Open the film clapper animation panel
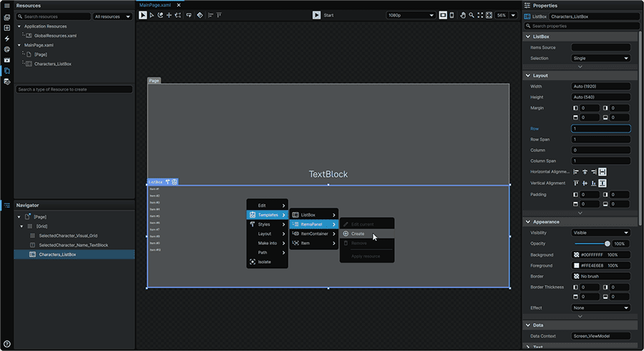 7,60
